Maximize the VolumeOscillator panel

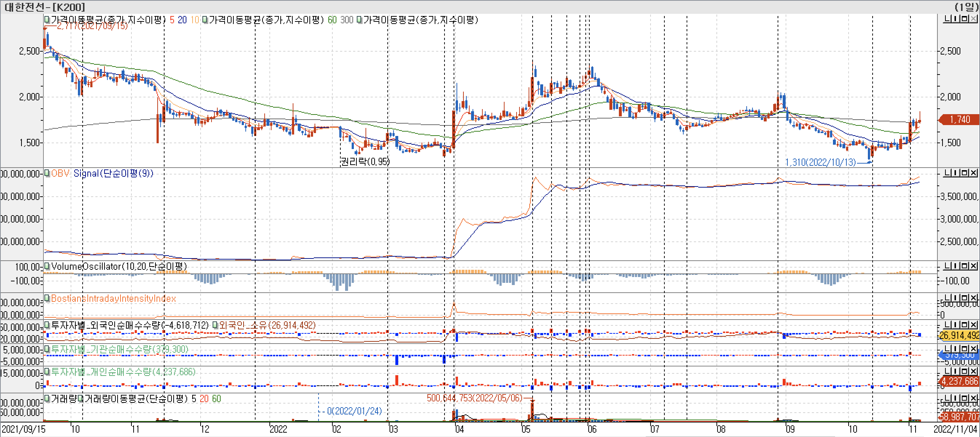click(964, 266)
